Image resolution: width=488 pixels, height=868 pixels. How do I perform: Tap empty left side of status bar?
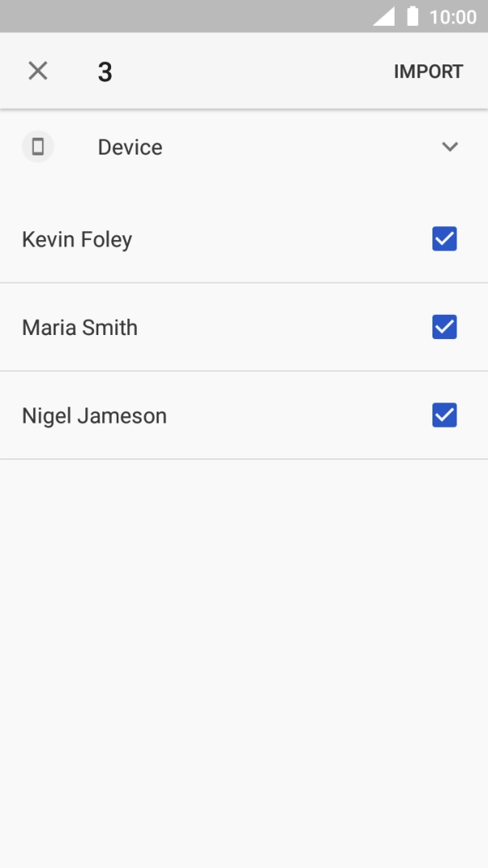[x=161, y=16]
